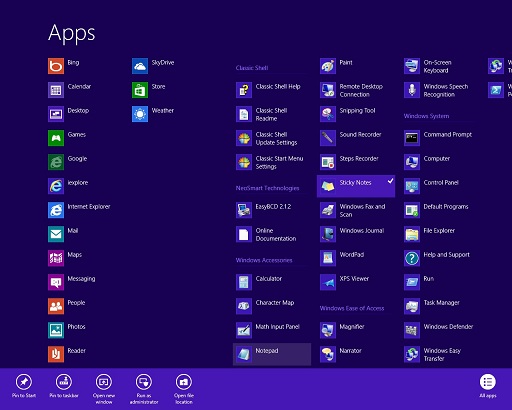Open the Math Input Panel icon
Image resolution: width=512 pixels, height=410 pixels.
(x=244, y=330)
